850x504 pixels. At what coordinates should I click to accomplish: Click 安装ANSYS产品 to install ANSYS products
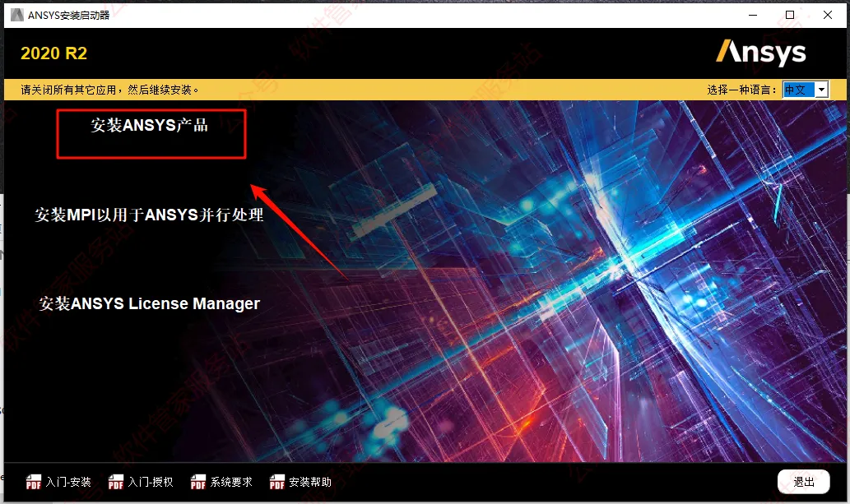click(149, 125)
